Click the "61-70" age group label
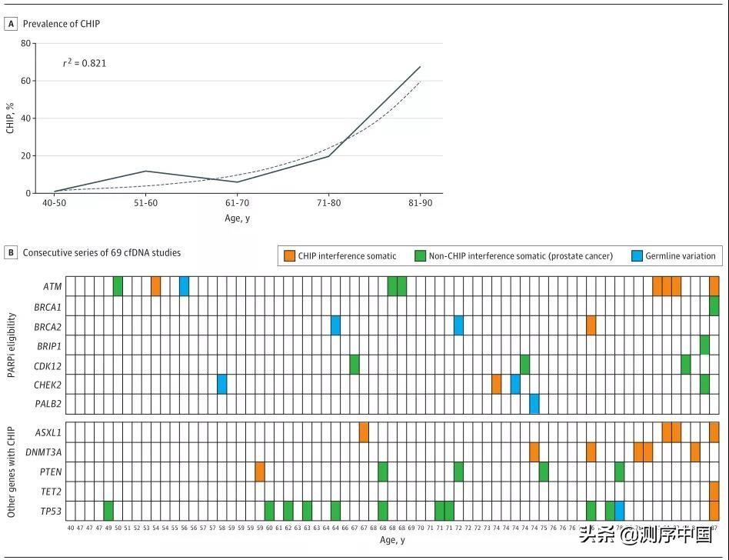729x560 pixels. (237, 203)
